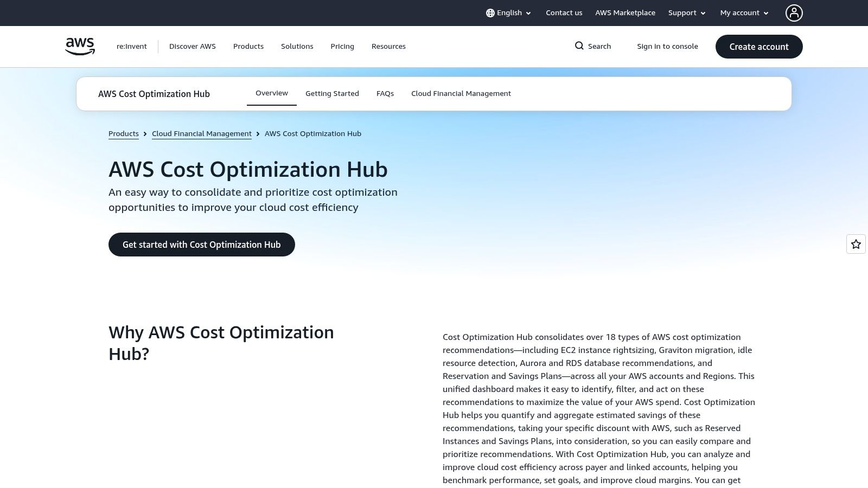This screenshot has width=868, height=488.
Task: Open Discover AWS menu
Action: (193, 47)
